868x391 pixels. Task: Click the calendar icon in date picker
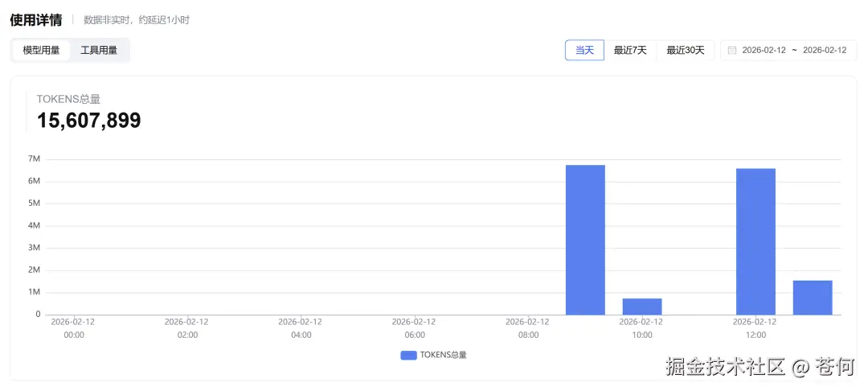[x=732, y=50]
